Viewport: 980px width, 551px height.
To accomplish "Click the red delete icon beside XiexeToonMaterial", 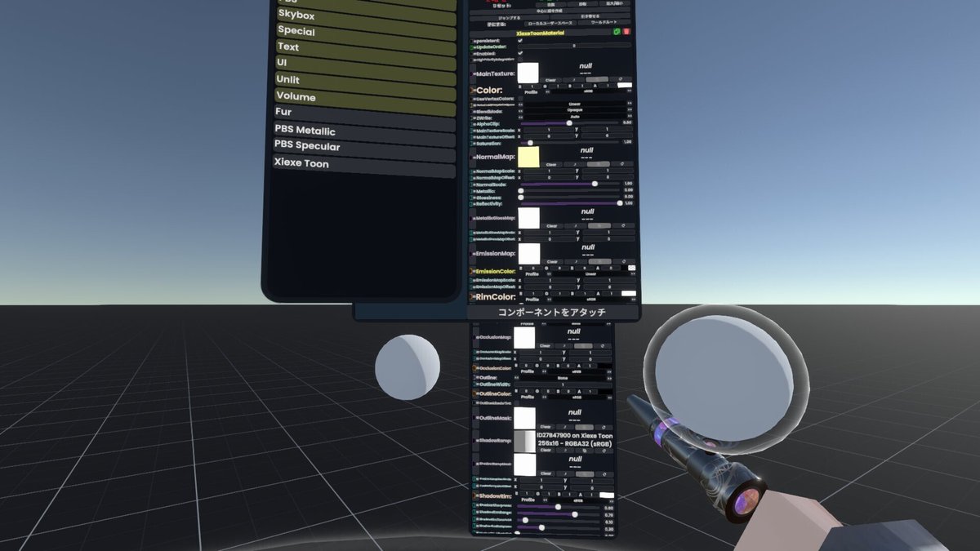I will [x=626, y=32].
